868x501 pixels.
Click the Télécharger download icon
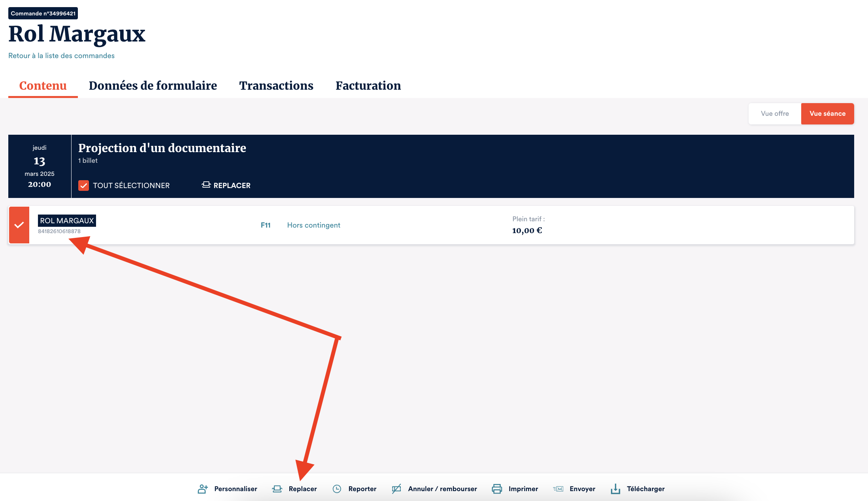tap(615, 489)
